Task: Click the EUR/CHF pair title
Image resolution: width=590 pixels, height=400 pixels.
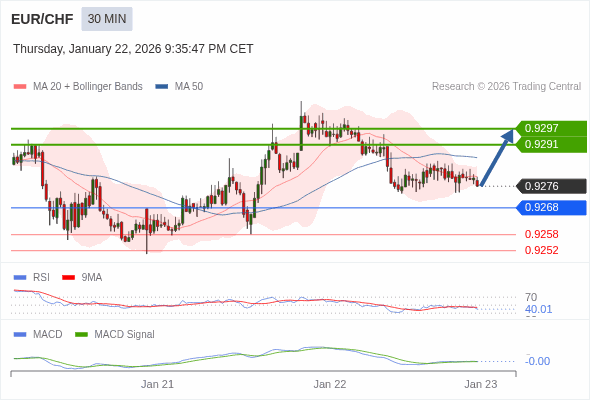Action: (x=42, y=19)
